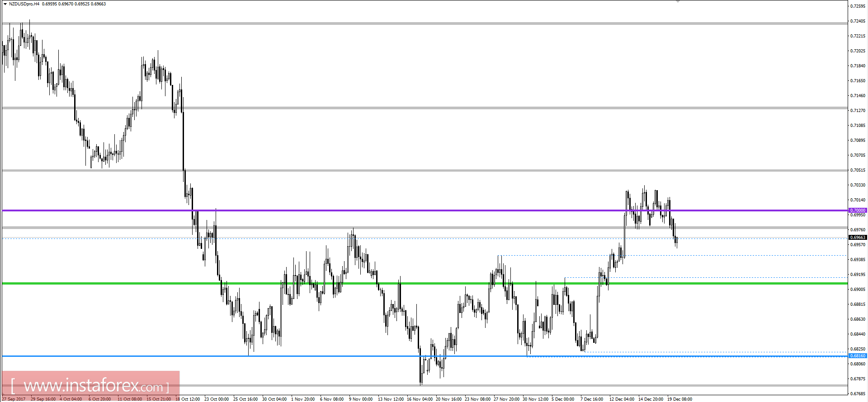Click the 0.68440 price scale value
The image size is (868, 402).
pyautogui.click(x=858, y=334)
